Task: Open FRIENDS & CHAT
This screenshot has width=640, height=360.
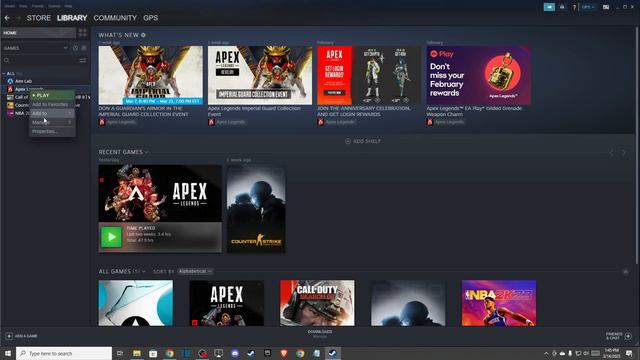Action: pos(619,336)
